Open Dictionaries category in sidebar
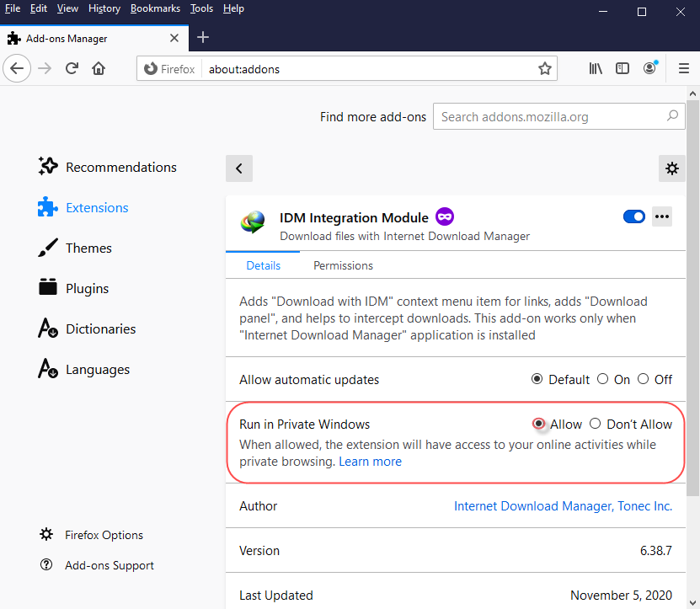Screen dimensions: 700x609 pyautogui.click(x=87, y=329)
